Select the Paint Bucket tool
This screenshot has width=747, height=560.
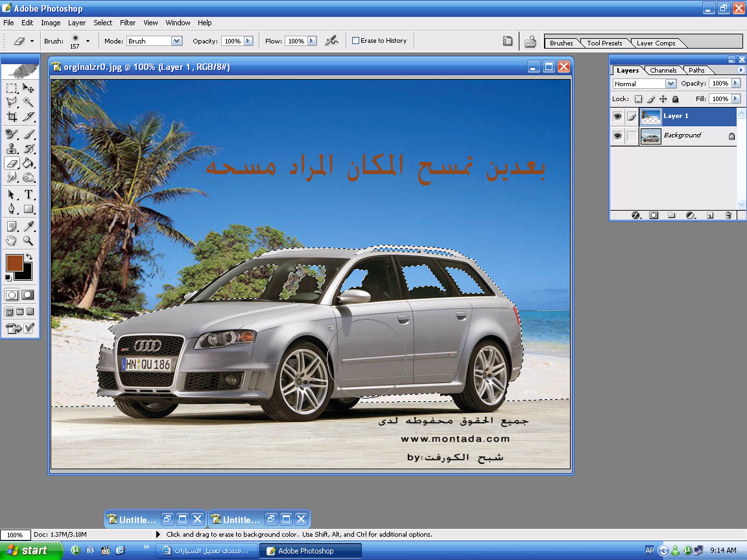click(x=28, y=163)
